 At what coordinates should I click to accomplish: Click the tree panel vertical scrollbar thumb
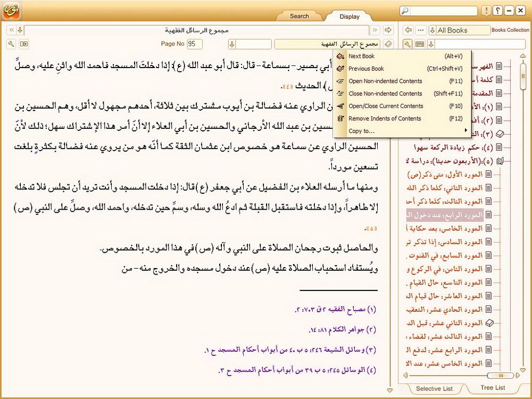(x=523, y=76)
